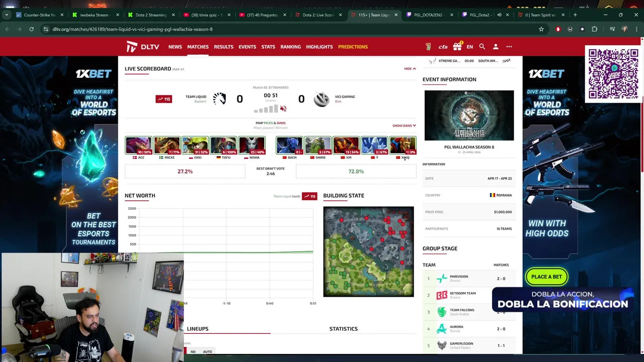This screenshot has width=644, height=362.
Task: Click the QR code in the corner
Action: [613, 74]
